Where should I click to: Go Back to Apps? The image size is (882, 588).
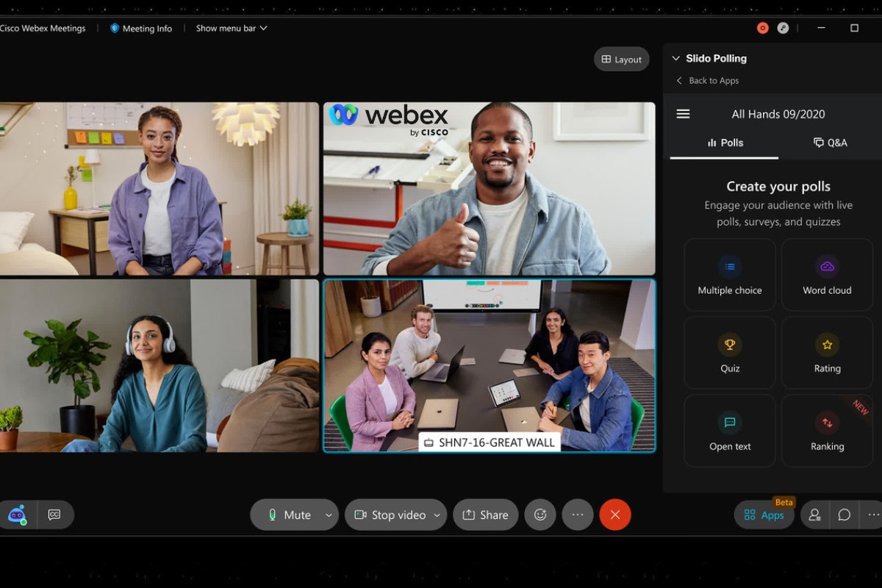(707, 81)
